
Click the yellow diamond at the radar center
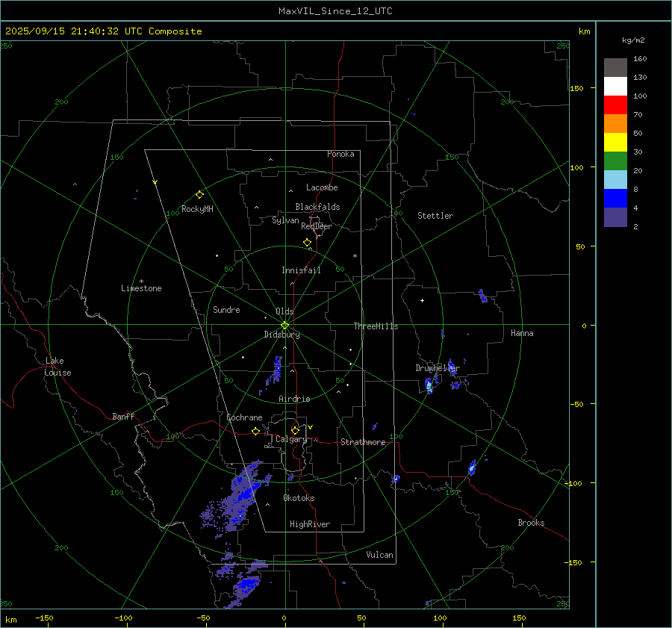[285, 326]
